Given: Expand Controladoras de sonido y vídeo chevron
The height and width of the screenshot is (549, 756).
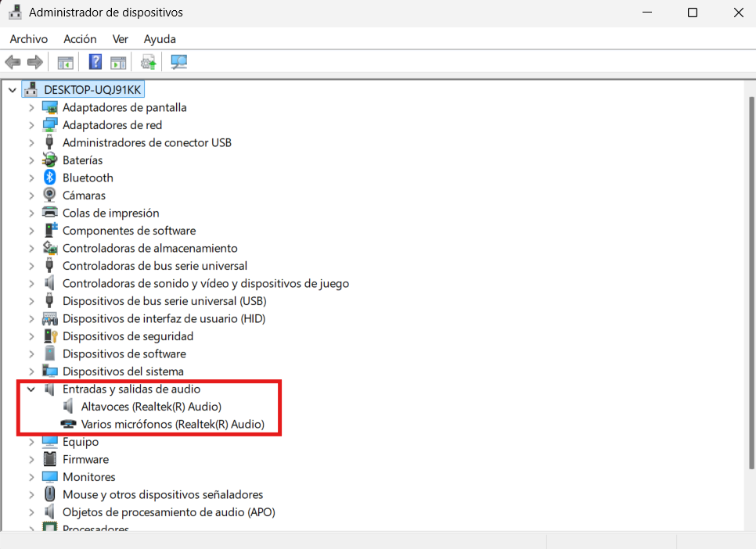Looking at the screenshot, I should coord(31,283).
